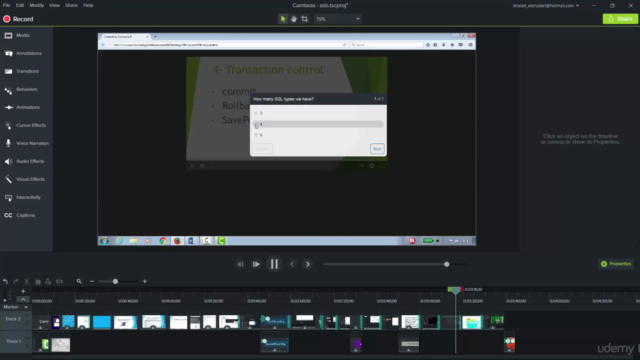Open the Interactivity panel

(28, 197)
